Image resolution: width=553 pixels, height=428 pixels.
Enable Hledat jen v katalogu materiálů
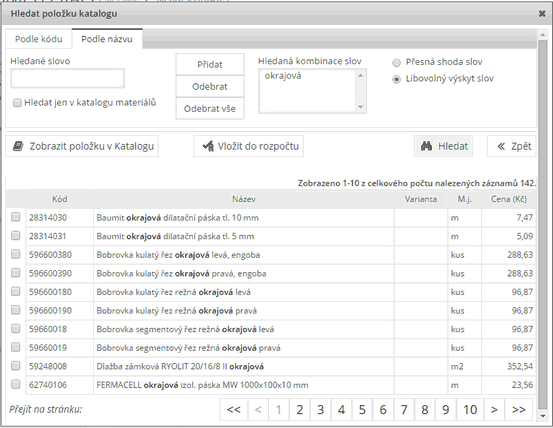pyautogui.click(x=17, y=103)
